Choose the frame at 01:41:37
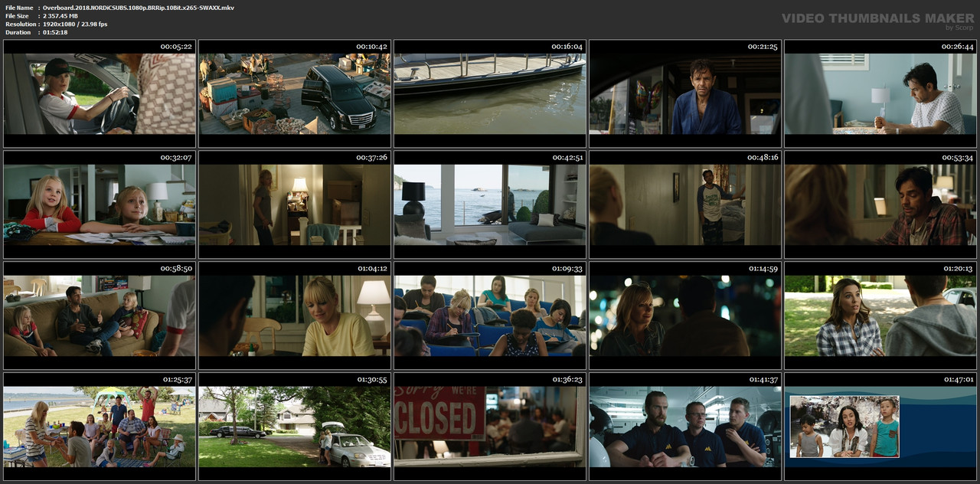The width and height of the screenshot is (980, 484). pos(685,427)
